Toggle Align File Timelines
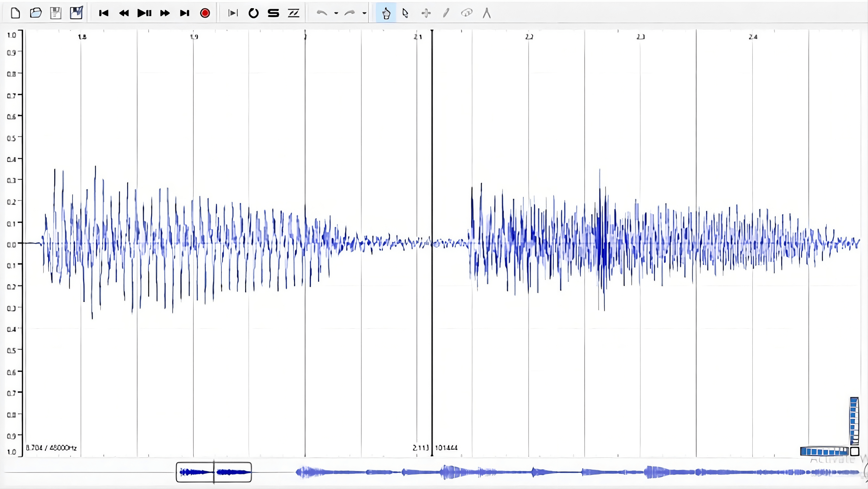868x489 pixels. point(294,13)
